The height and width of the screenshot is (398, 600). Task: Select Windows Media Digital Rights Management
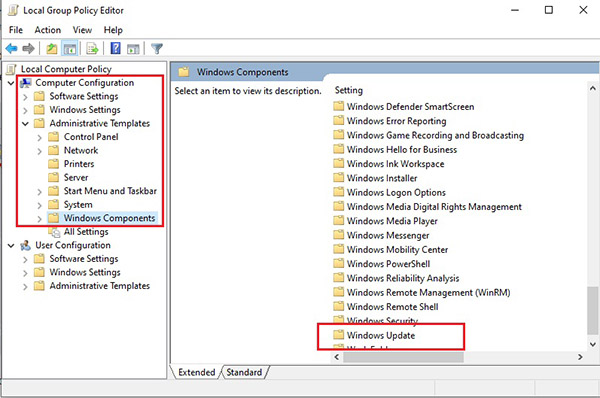(434, 207)
